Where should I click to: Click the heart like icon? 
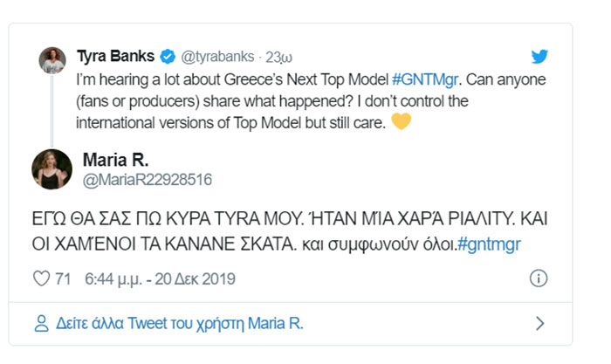[x=40, y=279]
